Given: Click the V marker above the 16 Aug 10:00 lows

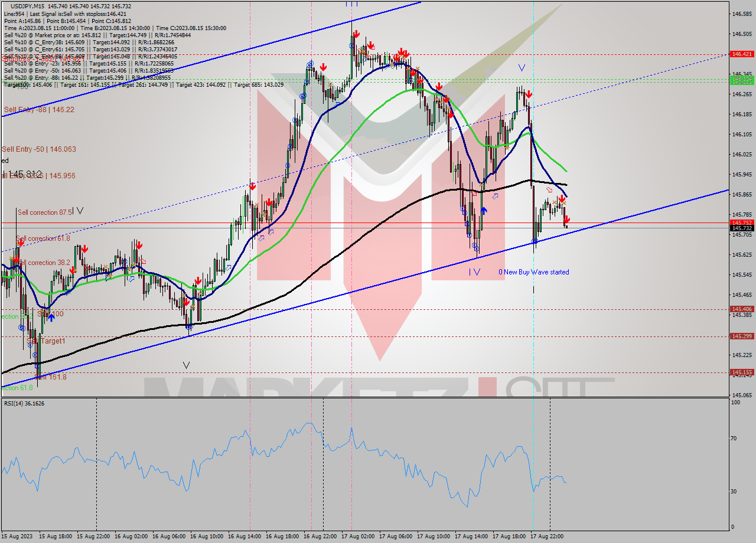Looking at the screenshot, I should 186,366.
